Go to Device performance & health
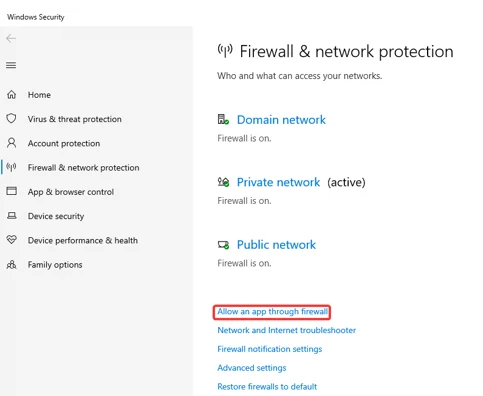483x396 pixels. click(x=83, y=240)
